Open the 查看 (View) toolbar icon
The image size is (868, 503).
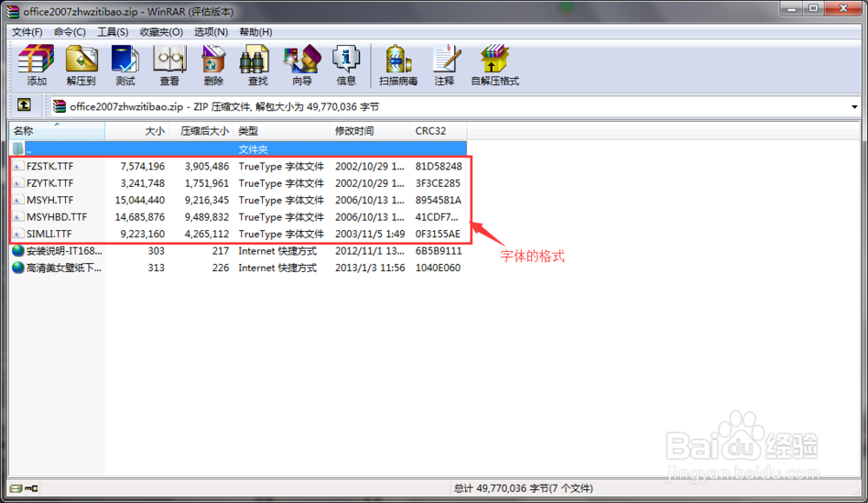[169, 59]
